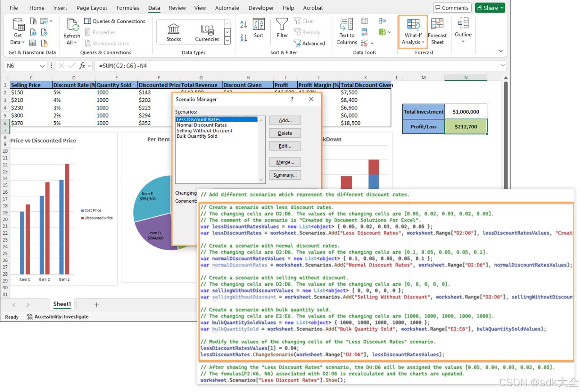Click the Existing Connections icon

(44, 43)
